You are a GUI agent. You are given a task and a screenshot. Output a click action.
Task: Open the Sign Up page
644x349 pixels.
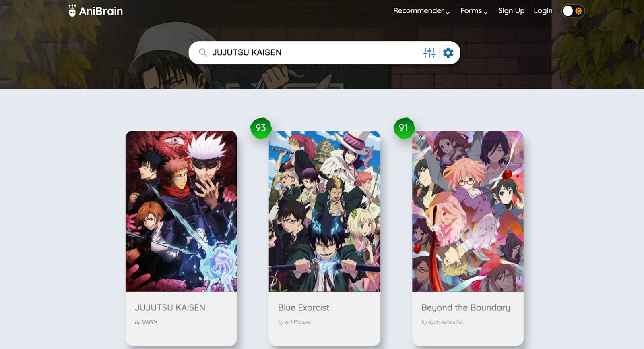coord(511,11)
